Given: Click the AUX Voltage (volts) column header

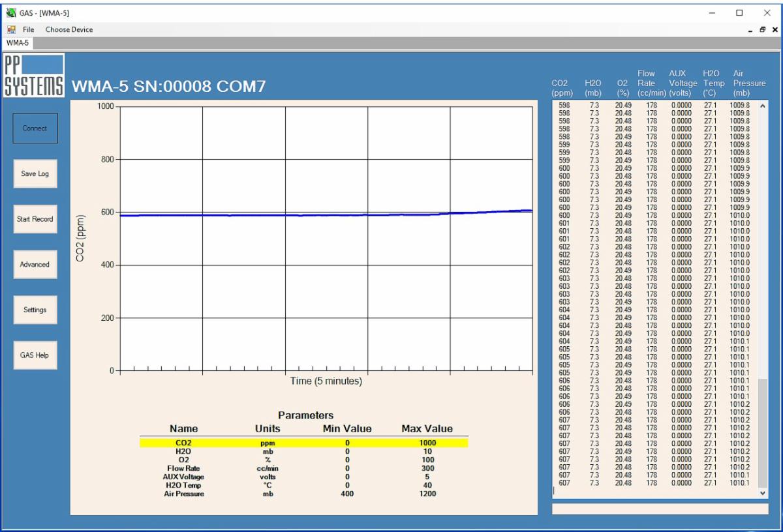Looking at the screenshot, I should [683, 83].
